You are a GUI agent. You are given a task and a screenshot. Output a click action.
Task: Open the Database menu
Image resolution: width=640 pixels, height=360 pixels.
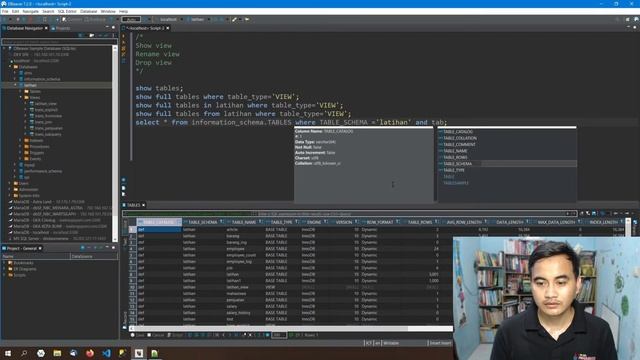coord(89,11)
